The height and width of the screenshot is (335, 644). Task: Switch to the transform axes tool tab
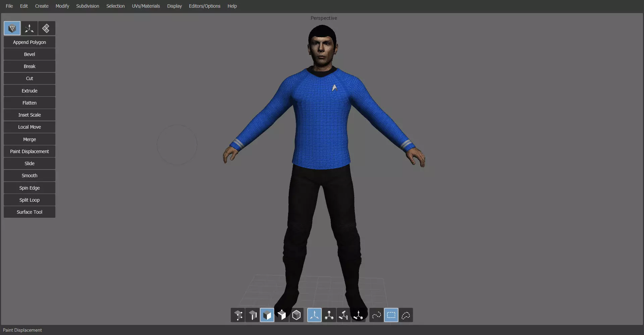point(29,28)
